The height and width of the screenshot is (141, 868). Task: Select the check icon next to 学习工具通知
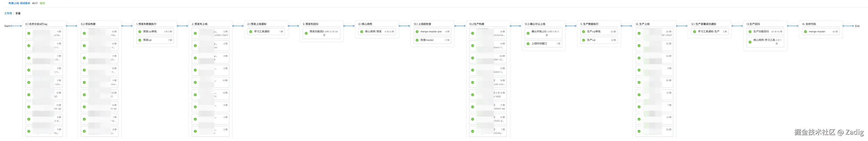251,32
